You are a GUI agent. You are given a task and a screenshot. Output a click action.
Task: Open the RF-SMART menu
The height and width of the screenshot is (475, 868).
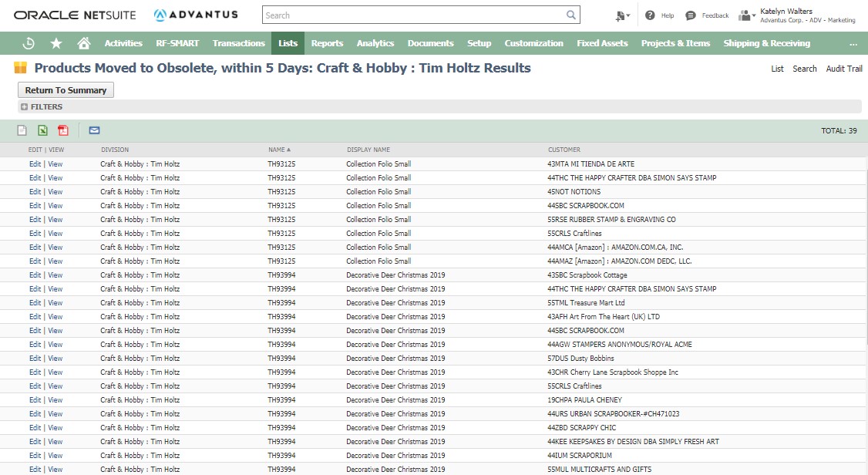(x=177, y=43)
